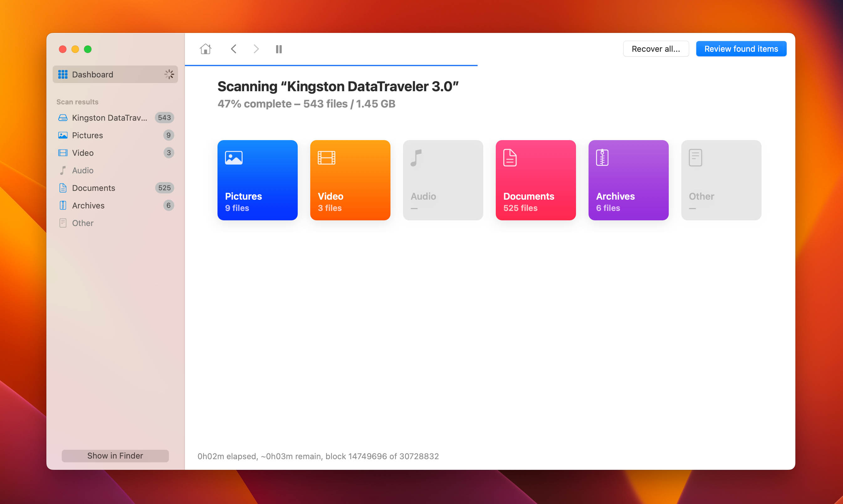Image resolution: width=843 pixels, height=504 pixels.
Task: Navigate back with the left chevron
Action: click(233, 49)
